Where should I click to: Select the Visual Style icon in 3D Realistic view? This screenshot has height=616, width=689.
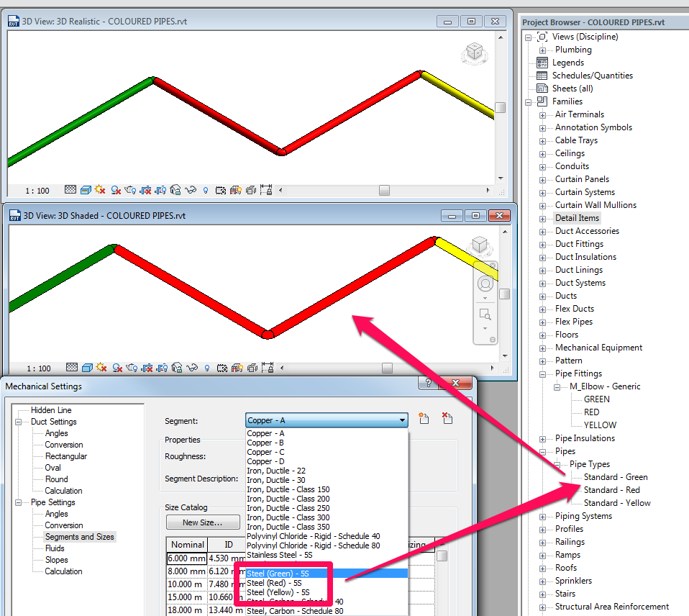[x=86, y=190]
